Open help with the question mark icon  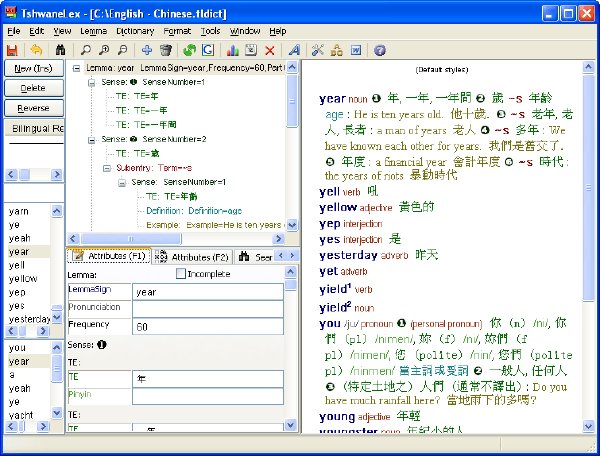click(x=380, y=50)
